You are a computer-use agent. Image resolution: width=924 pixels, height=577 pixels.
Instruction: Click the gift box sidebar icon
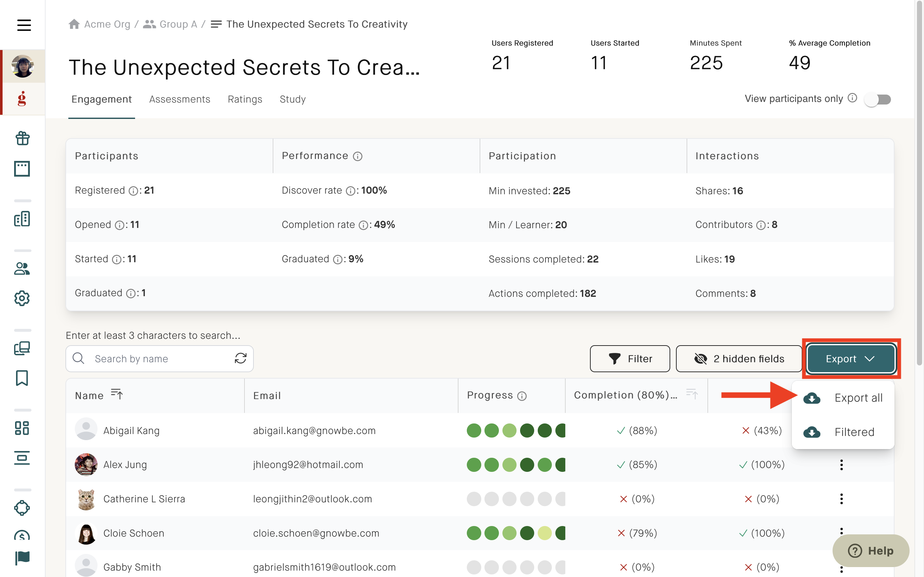coord(22,138)
